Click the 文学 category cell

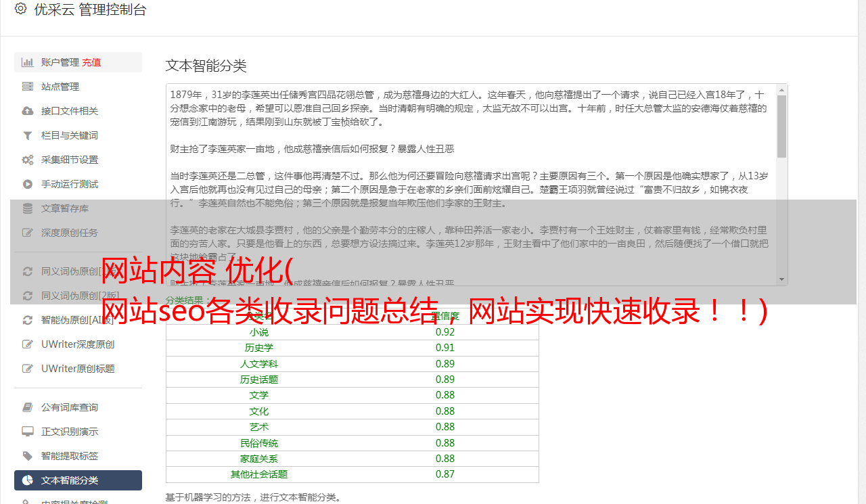point(259,395)
